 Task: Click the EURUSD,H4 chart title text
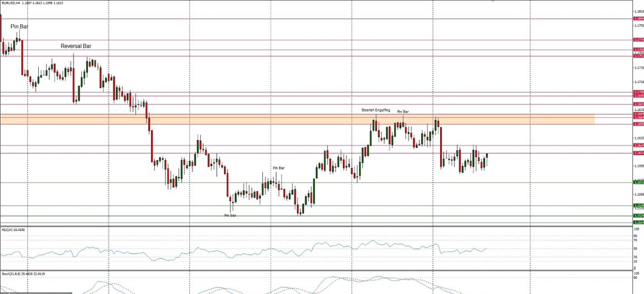(12, 3)
